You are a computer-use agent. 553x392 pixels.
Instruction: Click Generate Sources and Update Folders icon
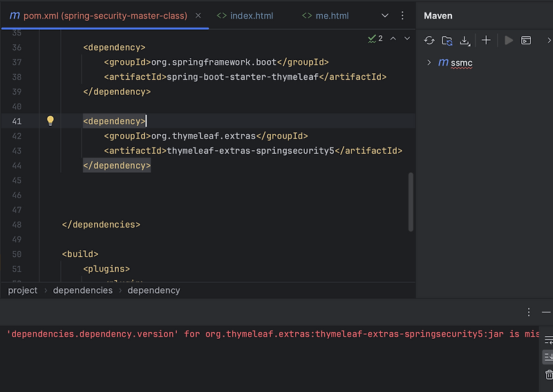(447, 40)
